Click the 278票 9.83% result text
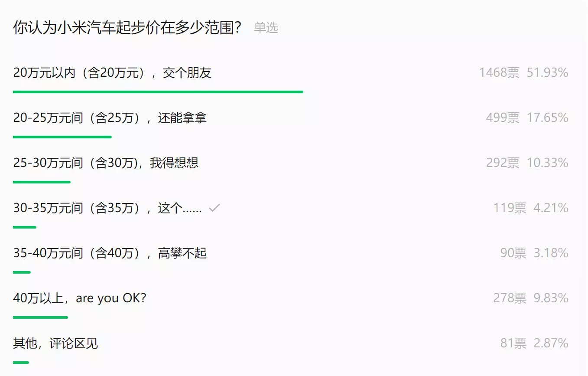588x376 pixels. 531,298
